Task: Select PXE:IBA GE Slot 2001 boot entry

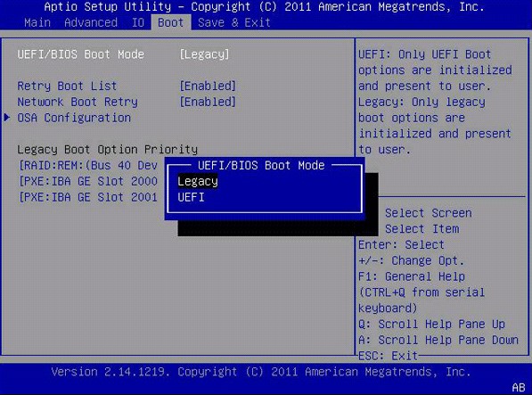Action: pos(88,197)
